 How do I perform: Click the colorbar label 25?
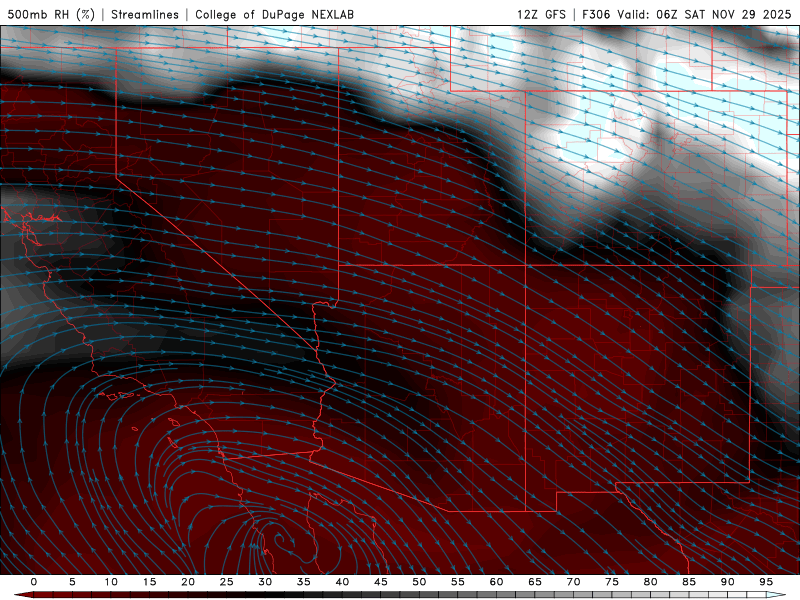227,582
